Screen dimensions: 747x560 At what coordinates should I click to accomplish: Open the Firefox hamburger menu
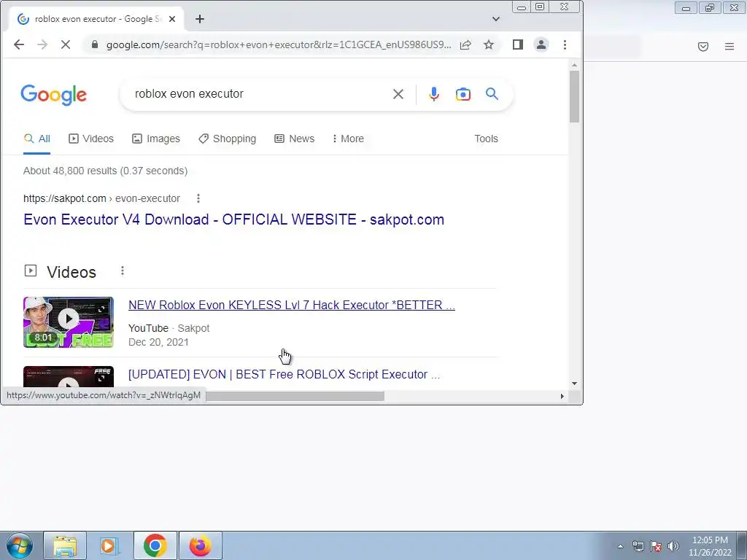[x=729, y=46]
